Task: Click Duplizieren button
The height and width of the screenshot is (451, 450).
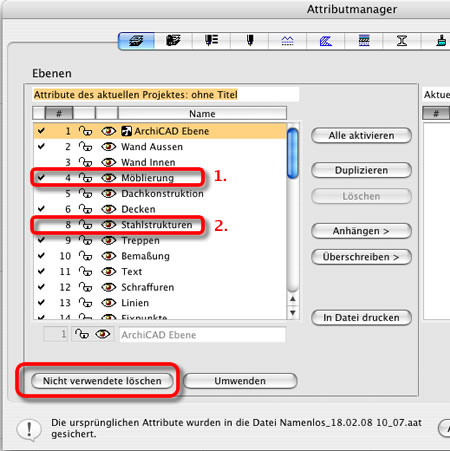Action: pos(361,170)
